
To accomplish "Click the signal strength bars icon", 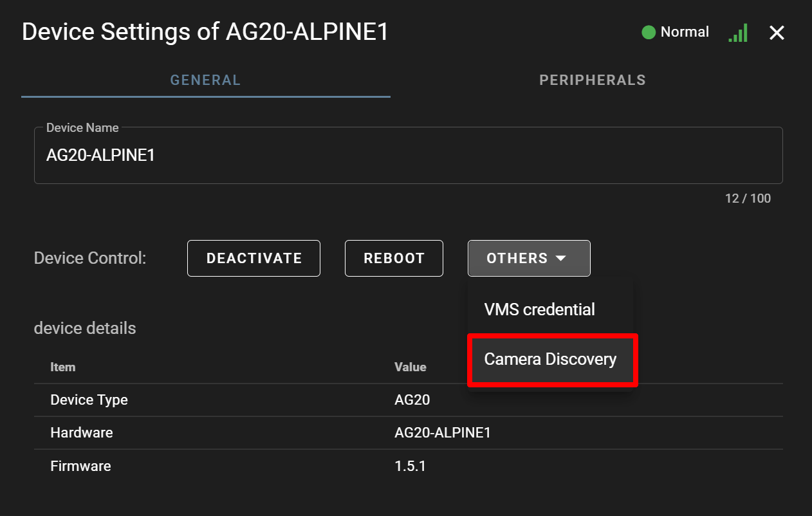I will point(738,33).
